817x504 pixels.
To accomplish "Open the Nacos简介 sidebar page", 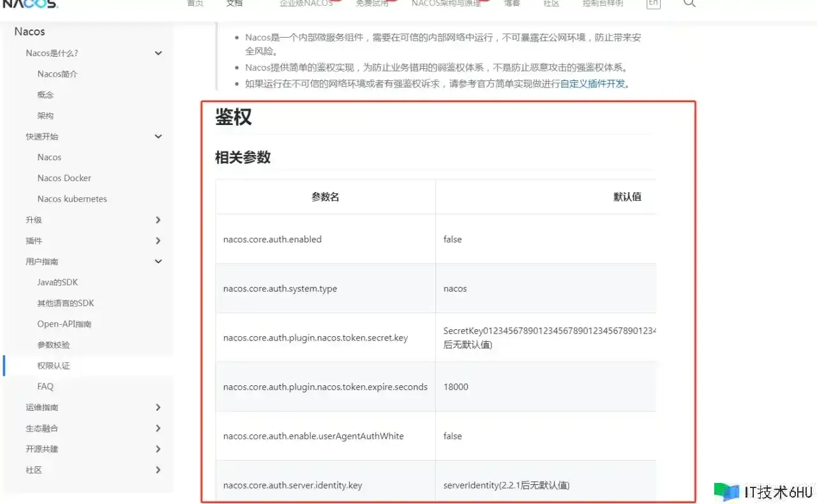I will click(x=57, y=74).
